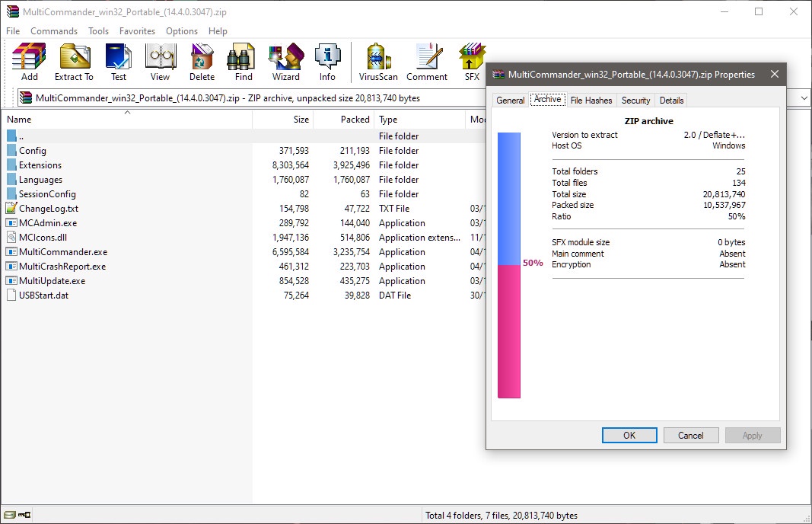This screenshot has height=524, width=812.
Task: Click the MultiCommander.exe application icon
Action: [11, 252]
